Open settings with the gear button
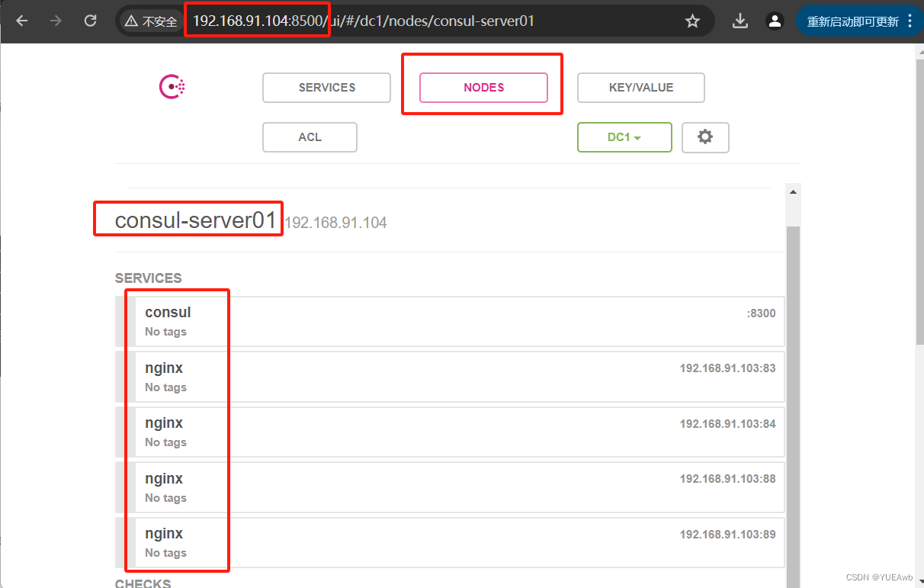The height and width of the screenshot is (588, 924). point(705,137)
